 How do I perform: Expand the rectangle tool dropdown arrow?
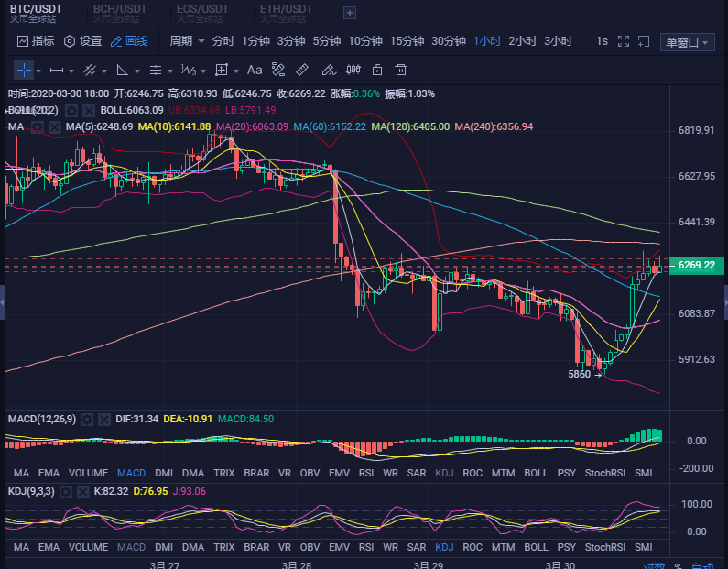tap(236, 71)
